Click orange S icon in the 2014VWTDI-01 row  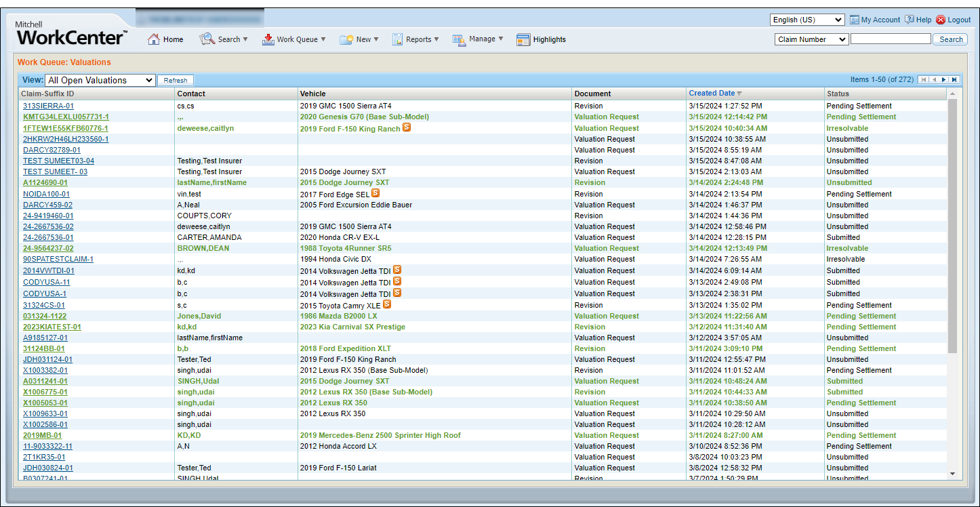[398, 270]
